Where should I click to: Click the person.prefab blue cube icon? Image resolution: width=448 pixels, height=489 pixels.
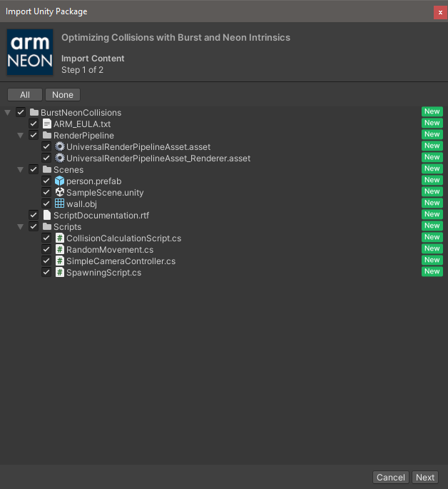click(x=59, y=181)
